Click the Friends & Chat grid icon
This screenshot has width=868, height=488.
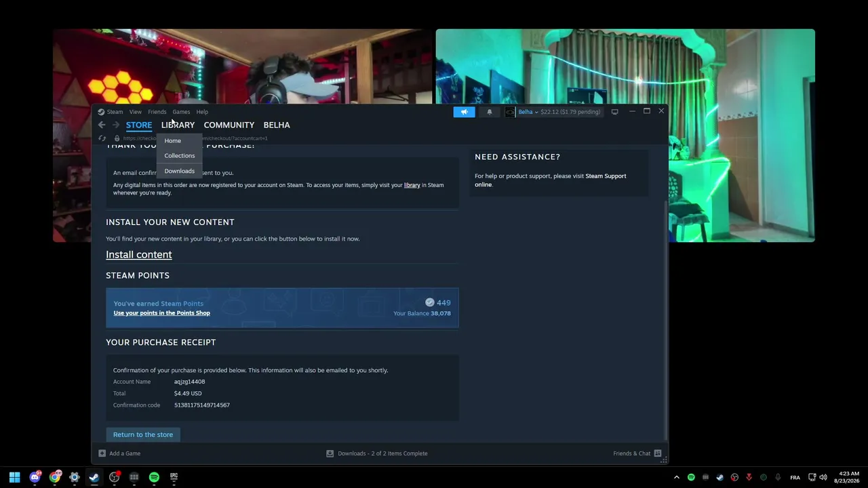click(658, 453)
